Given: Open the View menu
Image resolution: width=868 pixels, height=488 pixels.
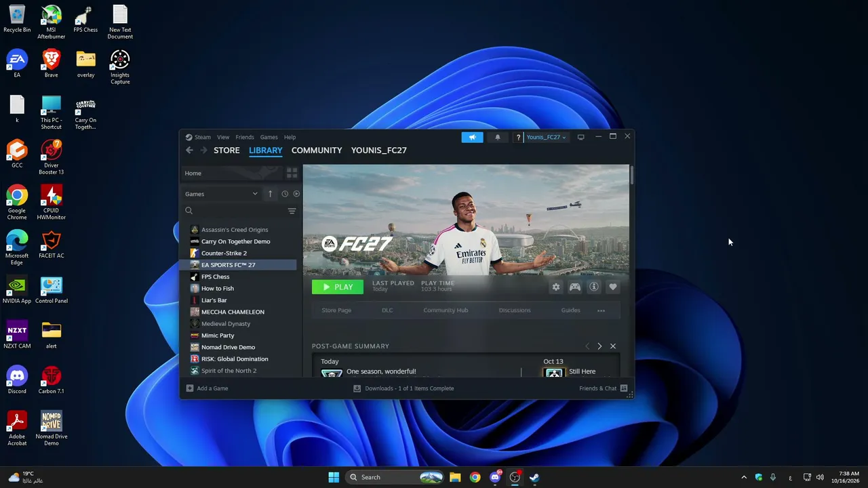Looking at the screenshot, I should (223, 137).
